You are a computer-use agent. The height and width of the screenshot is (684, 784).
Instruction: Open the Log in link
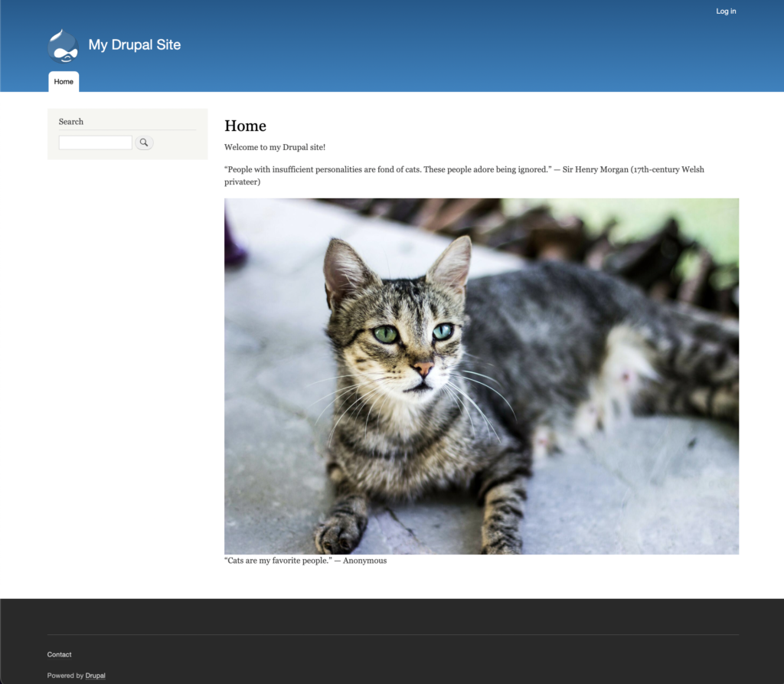[x=726, y=11]
